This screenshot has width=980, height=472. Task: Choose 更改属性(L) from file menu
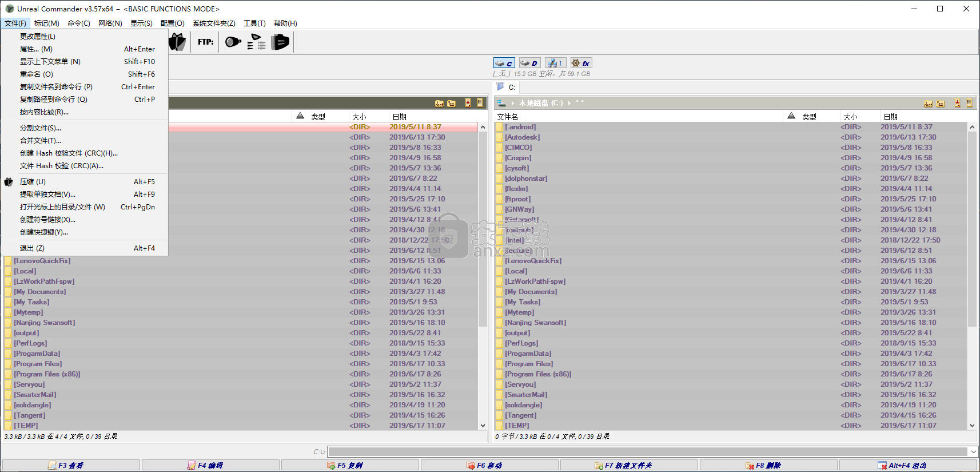point(85,37)
